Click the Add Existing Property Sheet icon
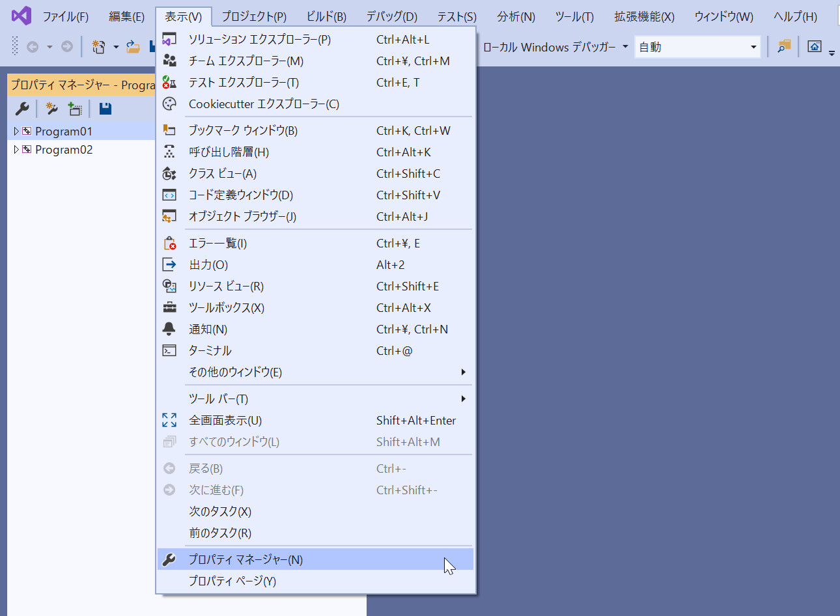 point(75,109)
